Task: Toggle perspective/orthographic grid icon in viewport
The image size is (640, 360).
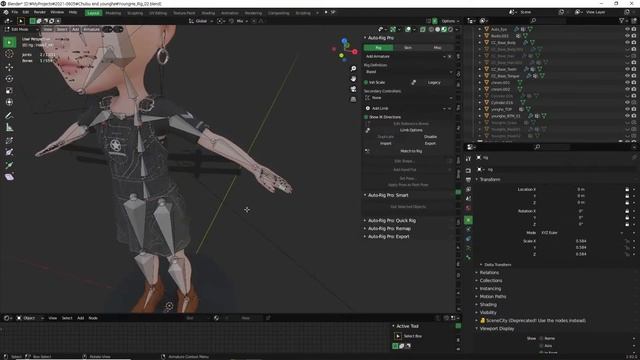Action: [353, 99]
